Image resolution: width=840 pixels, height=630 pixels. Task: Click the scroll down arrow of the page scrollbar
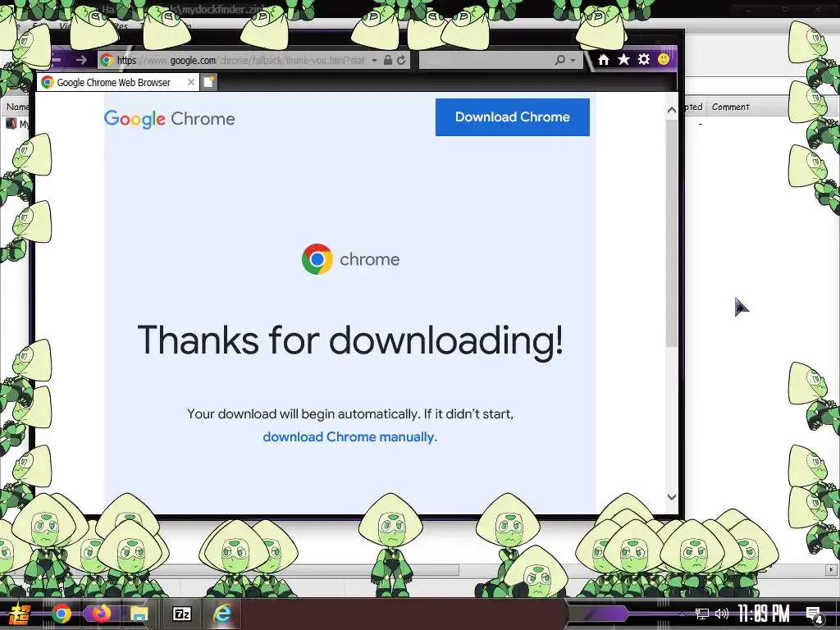(x=672, y=496)
